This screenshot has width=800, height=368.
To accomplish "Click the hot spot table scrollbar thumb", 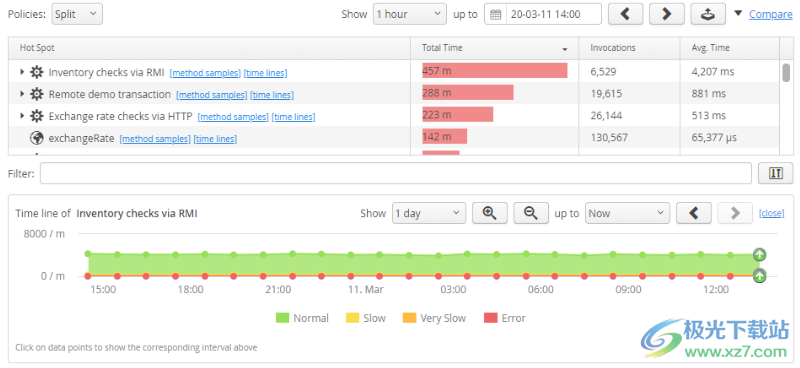I will point(786,72).
